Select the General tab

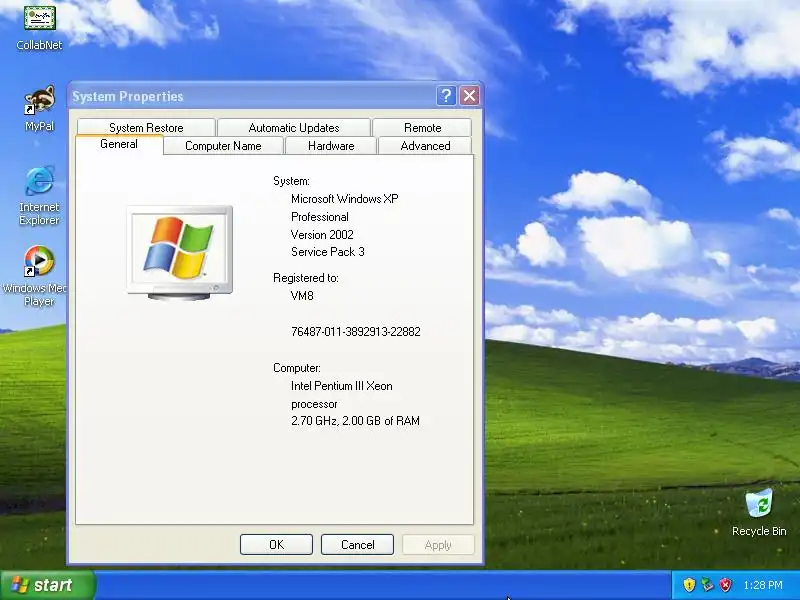click(x=119, y=144)
